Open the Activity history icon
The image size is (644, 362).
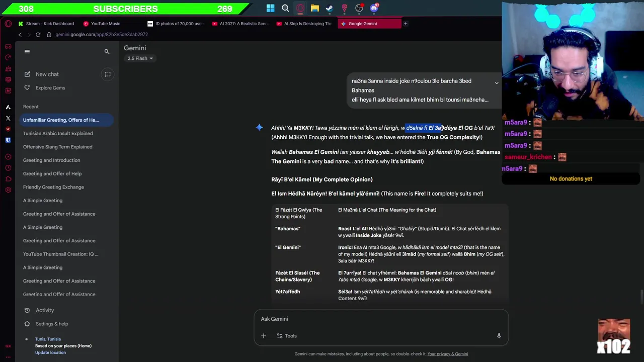pos(27,310)
